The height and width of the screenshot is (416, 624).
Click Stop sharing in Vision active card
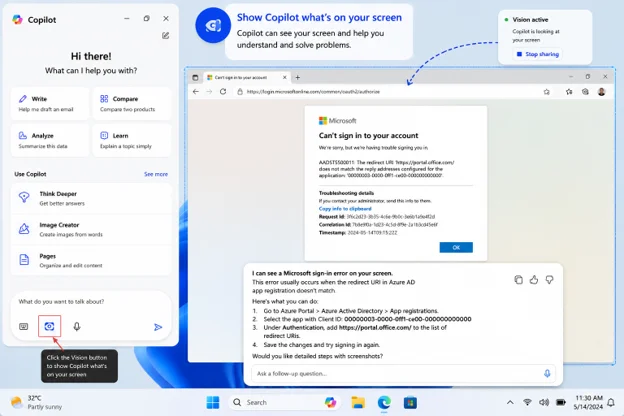pos(538,54)
